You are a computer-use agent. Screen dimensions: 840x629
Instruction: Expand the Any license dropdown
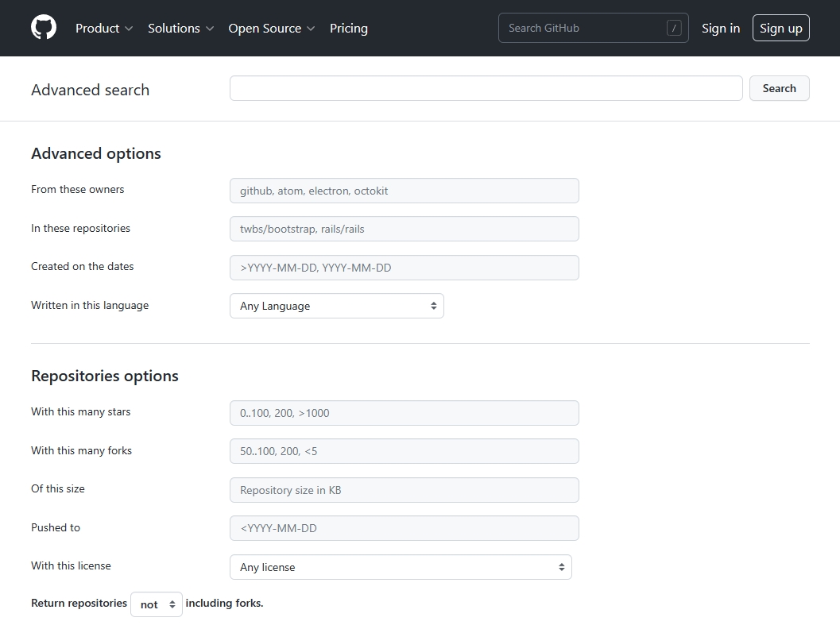(x=401, y=567)
